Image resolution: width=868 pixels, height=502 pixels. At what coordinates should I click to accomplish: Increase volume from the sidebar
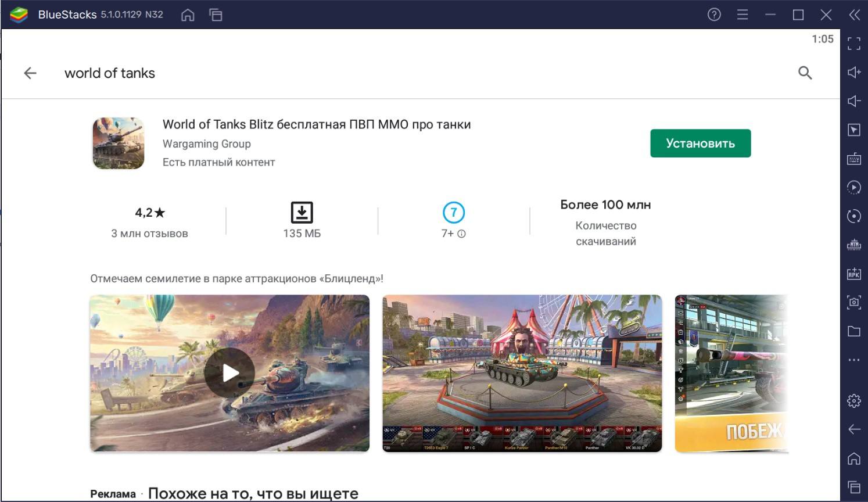[853, 72]
